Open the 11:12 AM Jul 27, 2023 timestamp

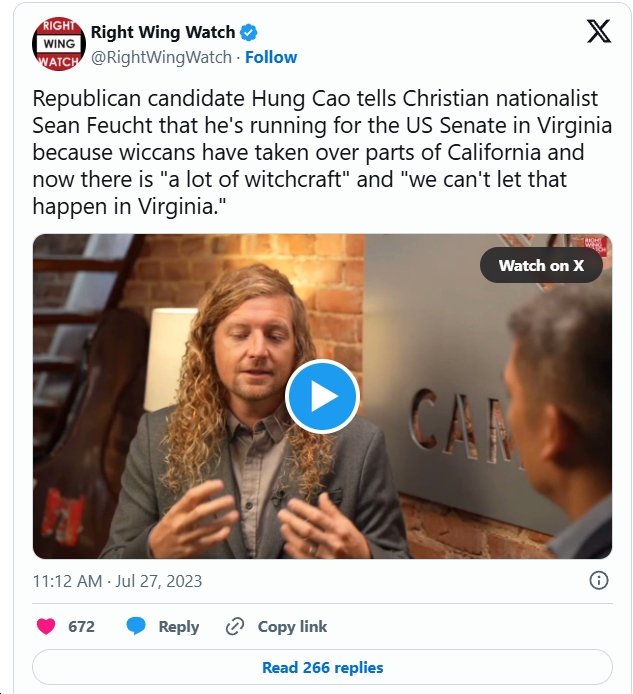coord(117,581)
